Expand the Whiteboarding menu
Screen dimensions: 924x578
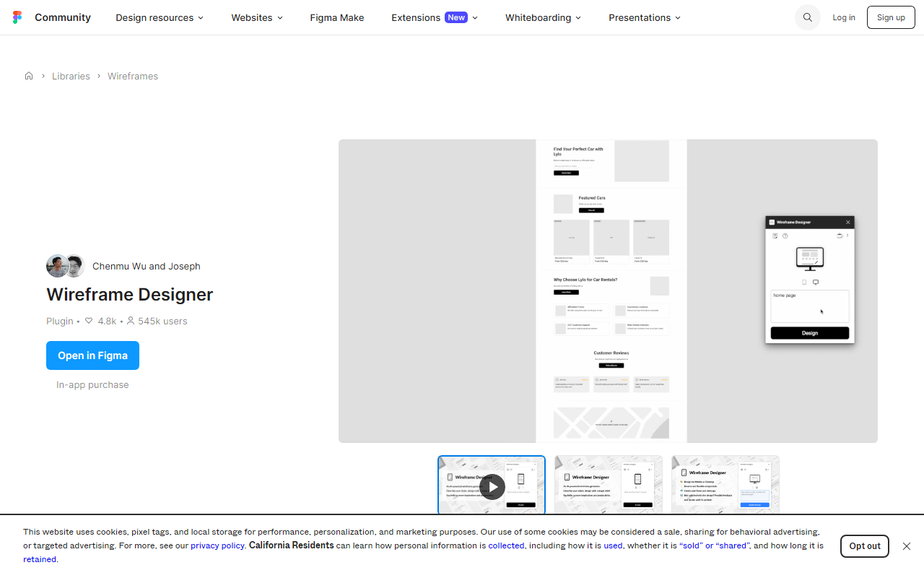click(543, 17)
